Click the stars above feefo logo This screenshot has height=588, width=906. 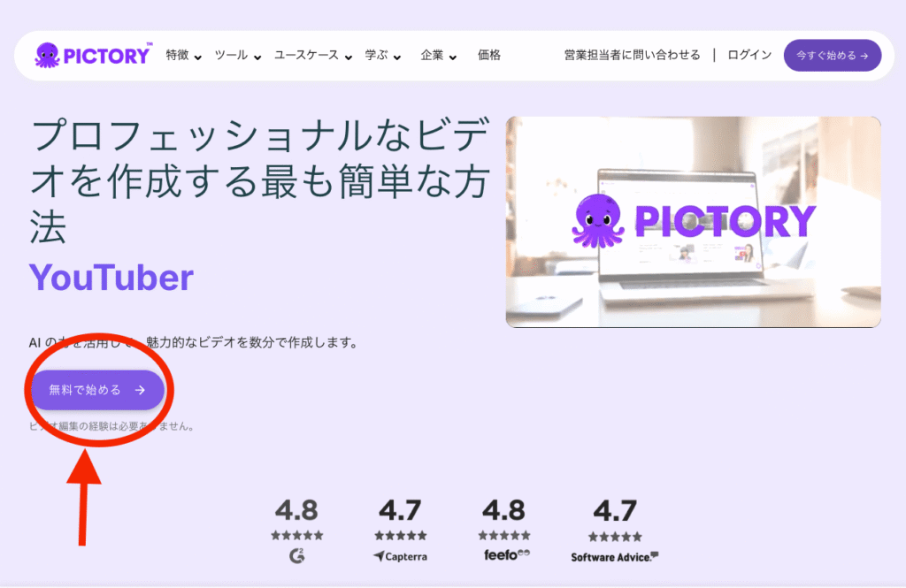503,536
